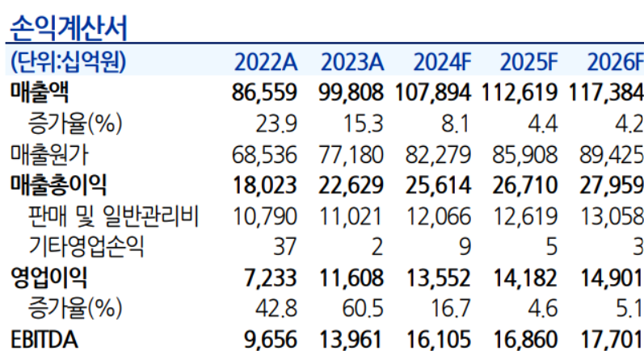
Task: Select the 2022A 매출액 value 86,559
Action: 264,92
